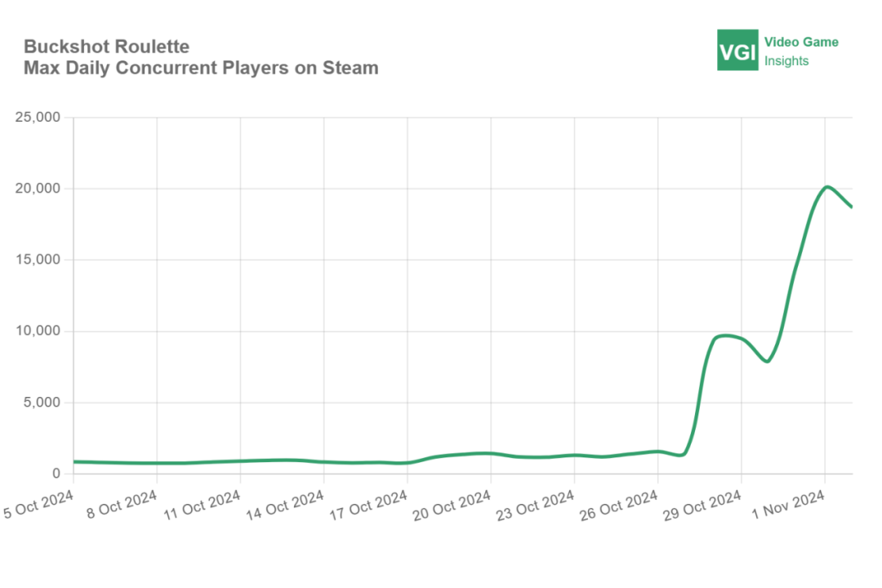Click the 15,000 y-axis label
Viewport: 882px width, 588px height.
pyautogui.click(x=38, y=260)
